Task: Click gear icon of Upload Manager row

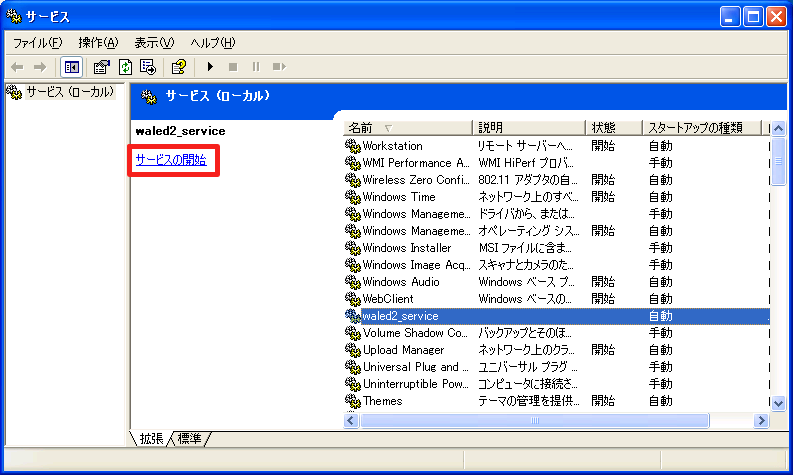Action: (x=353, y=350)
